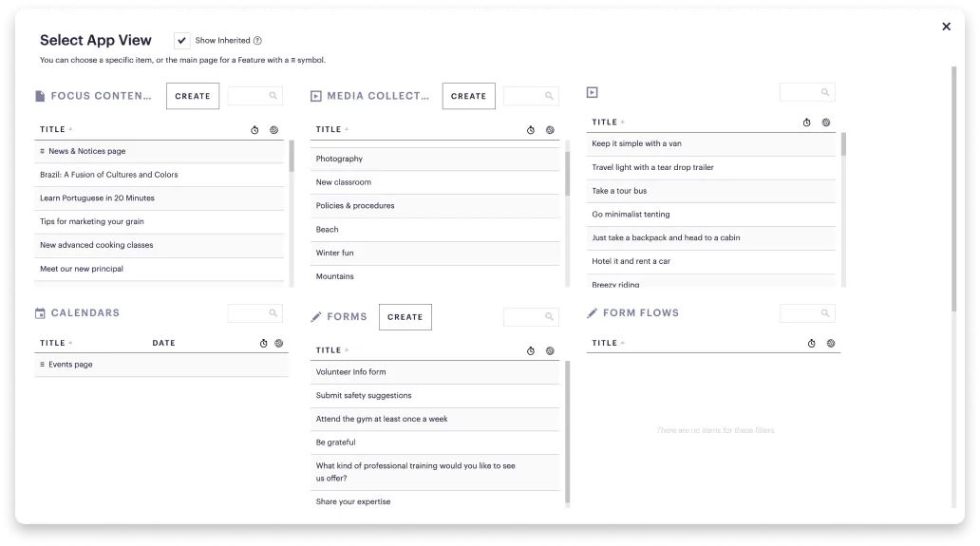Screen dimensions: 980x546
Task: Click the Calendars globe column icon
Action: point(279,344)
